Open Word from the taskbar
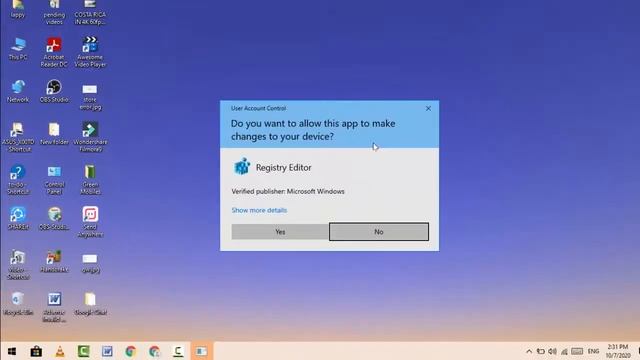640x360 pixels. [x=107, y=351]
